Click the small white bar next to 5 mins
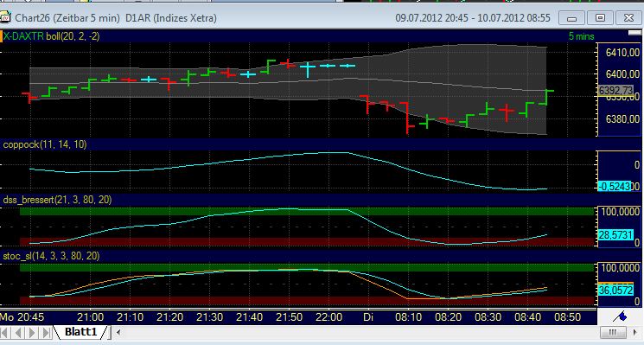Image resolution: width=644 pixels, height=345 pixels. point(634,33)
